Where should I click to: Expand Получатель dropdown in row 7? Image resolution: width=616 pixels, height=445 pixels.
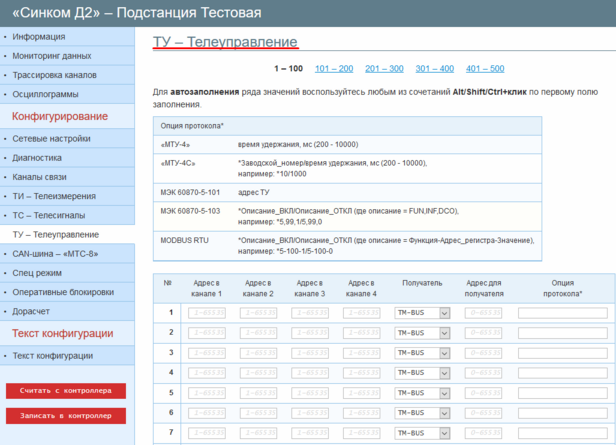click(423, 432)
